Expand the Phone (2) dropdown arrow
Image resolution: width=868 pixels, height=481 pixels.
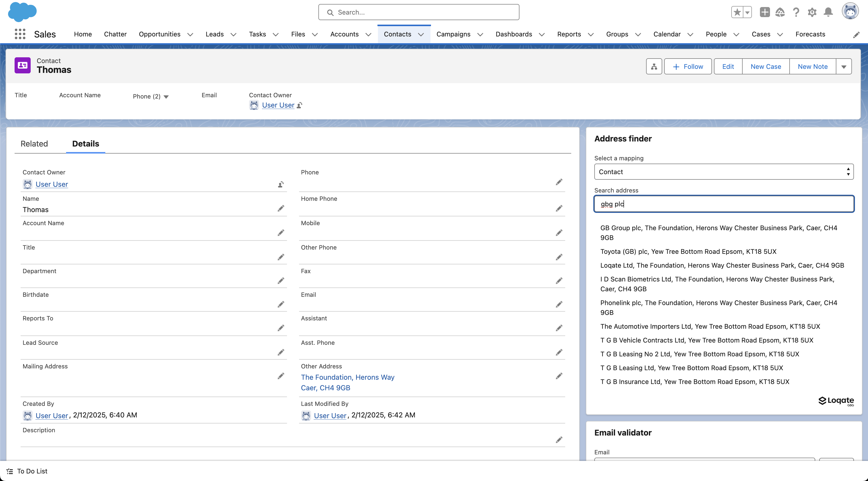166,97
